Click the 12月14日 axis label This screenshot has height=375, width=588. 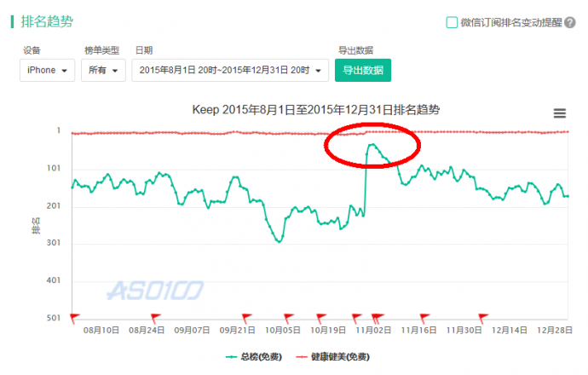click(x=510, y=331)
